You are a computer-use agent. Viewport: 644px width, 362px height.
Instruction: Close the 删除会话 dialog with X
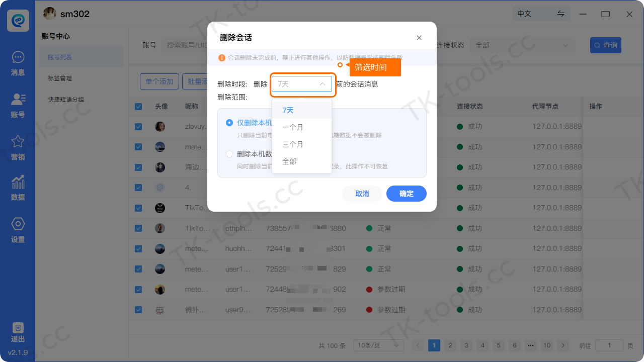(x=419, y=38)
